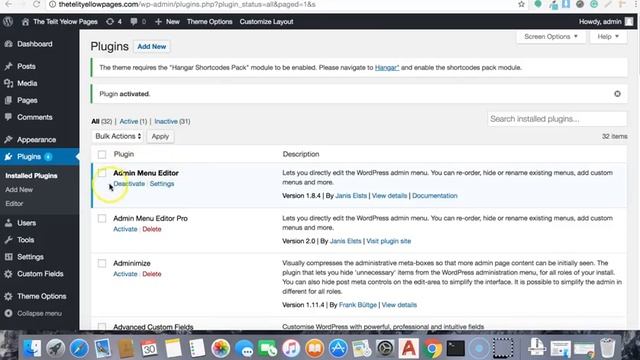
Task: Open Launchpad rocket icon in dock
Action: (x=56, y=348)
